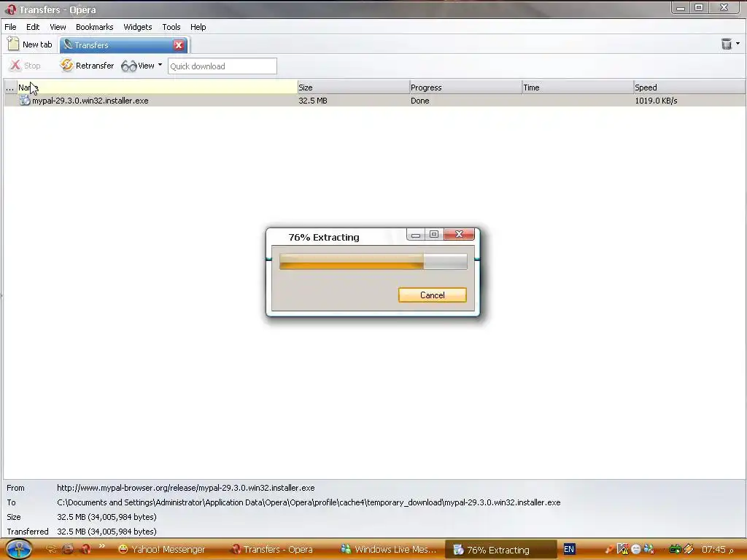Click the extraction progress bar
The image size is (747, 560).
coord(373,262)
